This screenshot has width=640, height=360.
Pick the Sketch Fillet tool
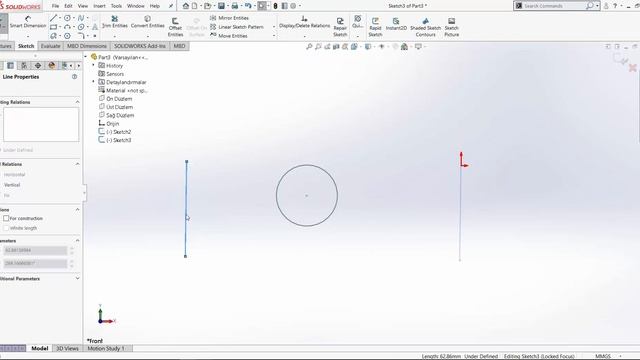pos(81,36)
